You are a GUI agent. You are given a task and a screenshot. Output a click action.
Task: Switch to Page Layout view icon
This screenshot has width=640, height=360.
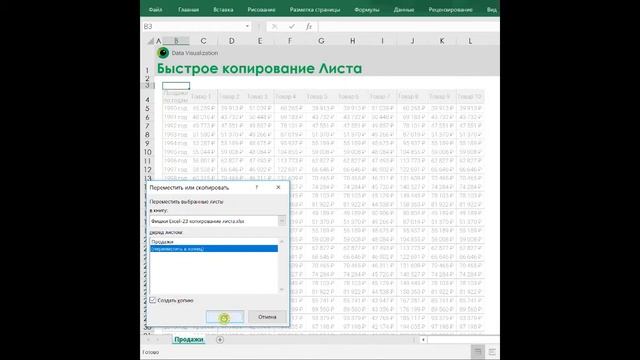[492, 351]
